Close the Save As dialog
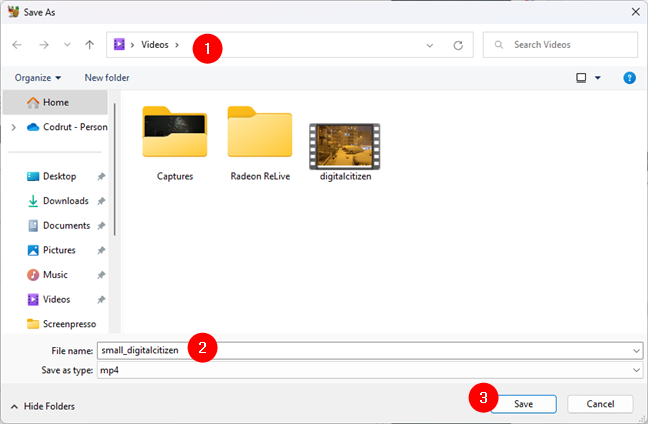648x424 pixels. point(636,12)
